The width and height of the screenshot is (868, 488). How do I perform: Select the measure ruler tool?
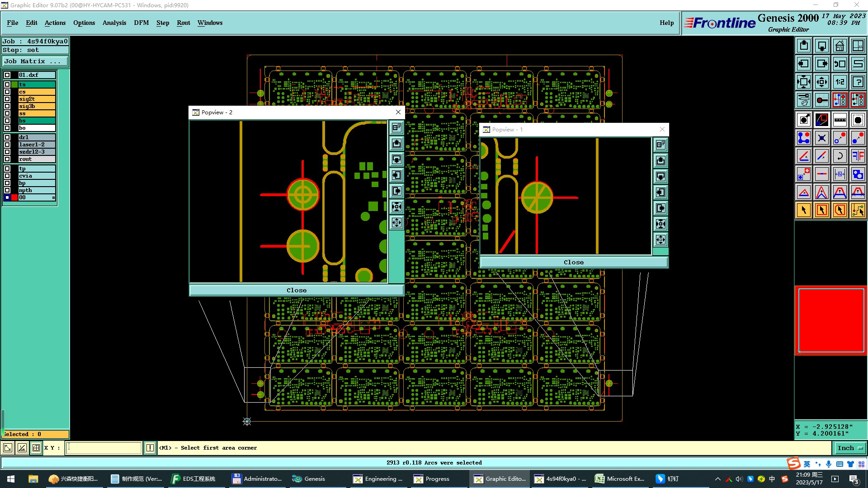tap(840, 120)
